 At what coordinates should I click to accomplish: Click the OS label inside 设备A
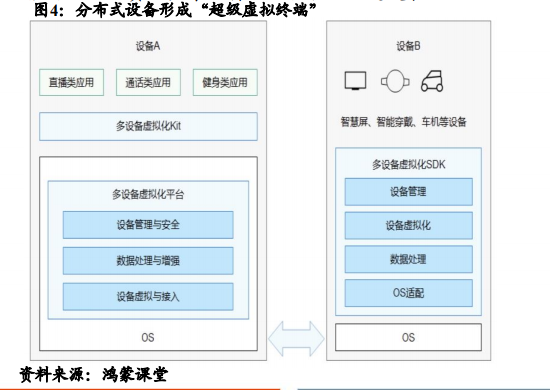click(x=148, y=337)
